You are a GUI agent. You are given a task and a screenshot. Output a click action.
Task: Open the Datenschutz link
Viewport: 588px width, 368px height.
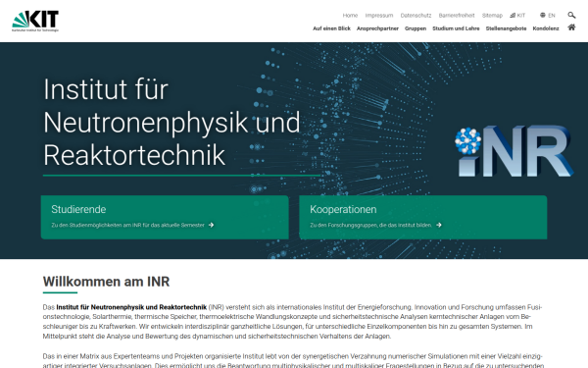(x=416, y=16)
